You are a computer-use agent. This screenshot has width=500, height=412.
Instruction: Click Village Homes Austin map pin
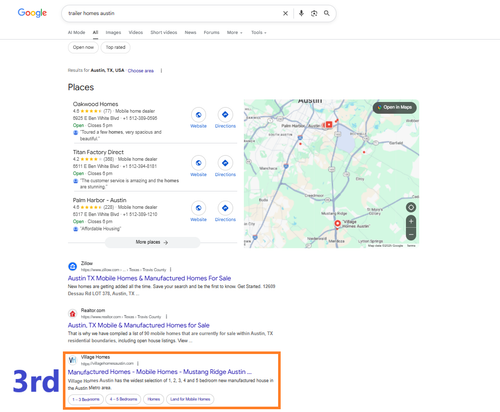click(337, 224)
